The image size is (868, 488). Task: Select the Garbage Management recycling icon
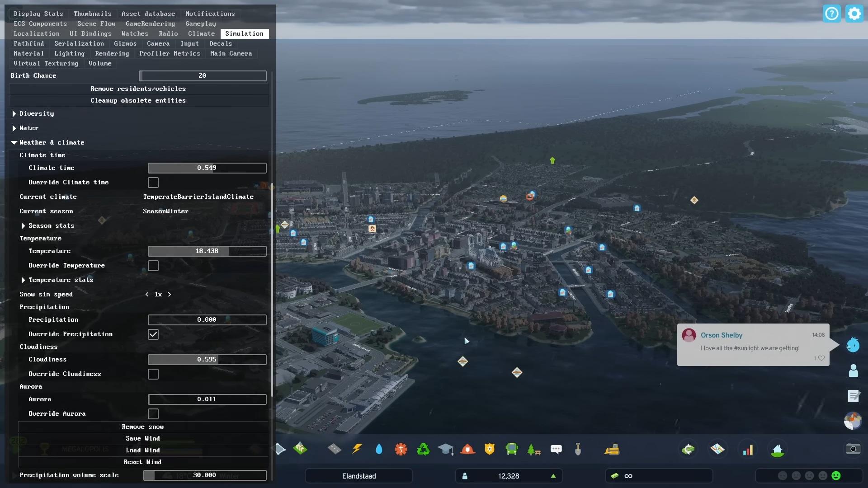click(x=423, y=449)
